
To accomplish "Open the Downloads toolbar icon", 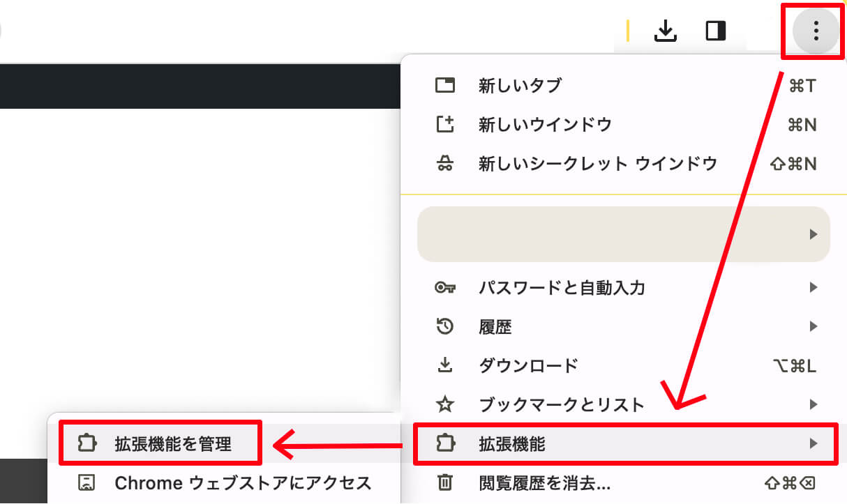I will pyautogui.click(x=666, y=31).
